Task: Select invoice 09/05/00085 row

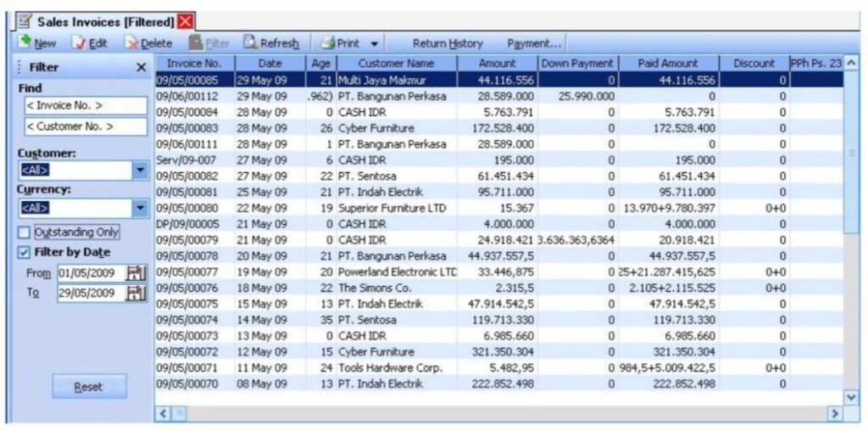Action: pos(498,80)
